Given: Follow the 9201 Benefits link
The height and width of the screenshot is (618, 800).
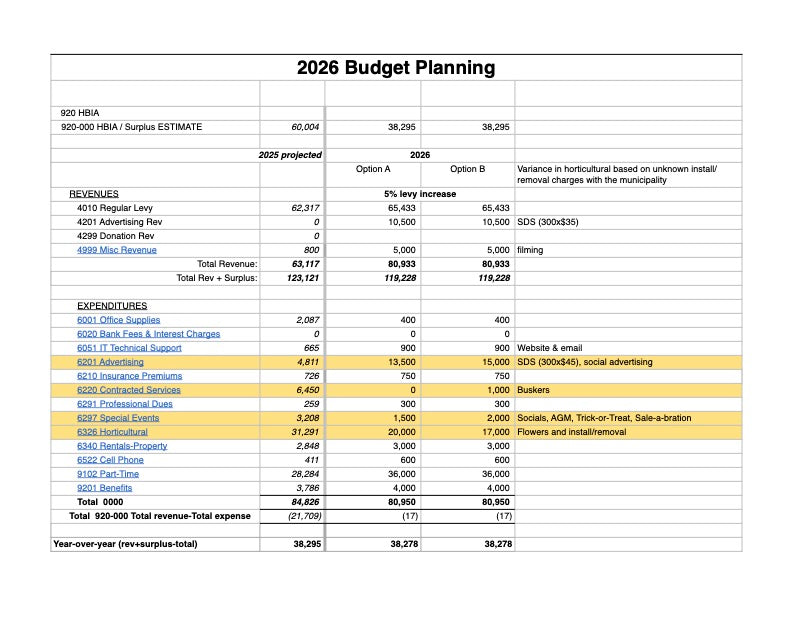Looking at the screenshot, I should coord(104,488).
